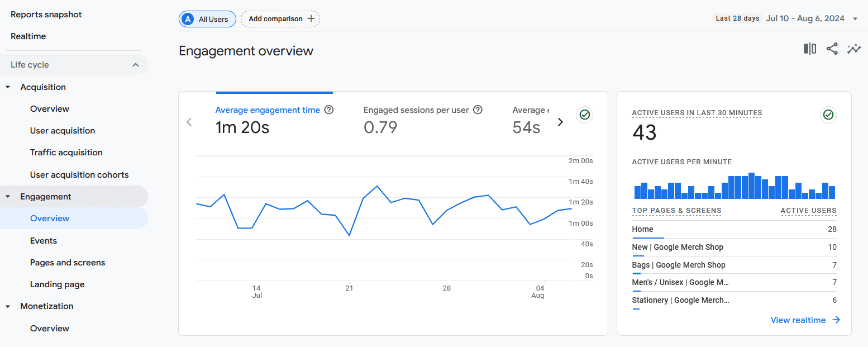868x347 pixels.
Task: Open help for Engaged sessions per user
Action: [x=478, y=110]
